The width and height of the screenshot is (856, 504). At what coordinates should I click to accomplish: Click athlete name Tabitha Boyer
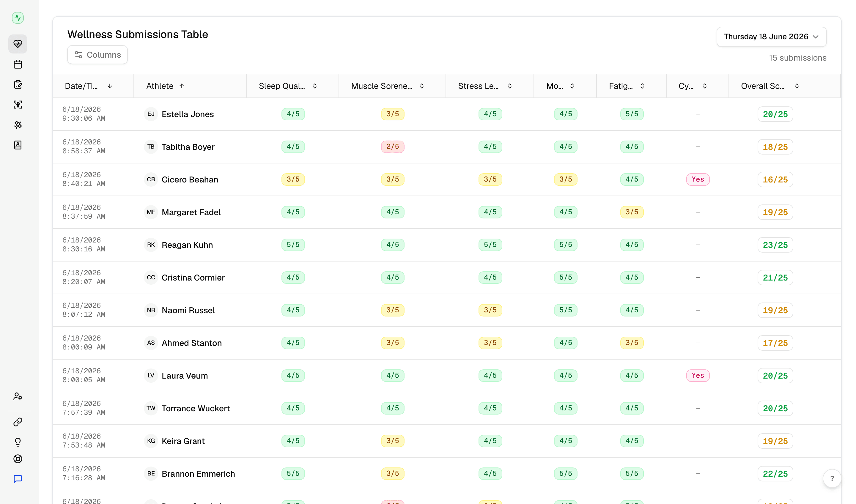point(188,147)
